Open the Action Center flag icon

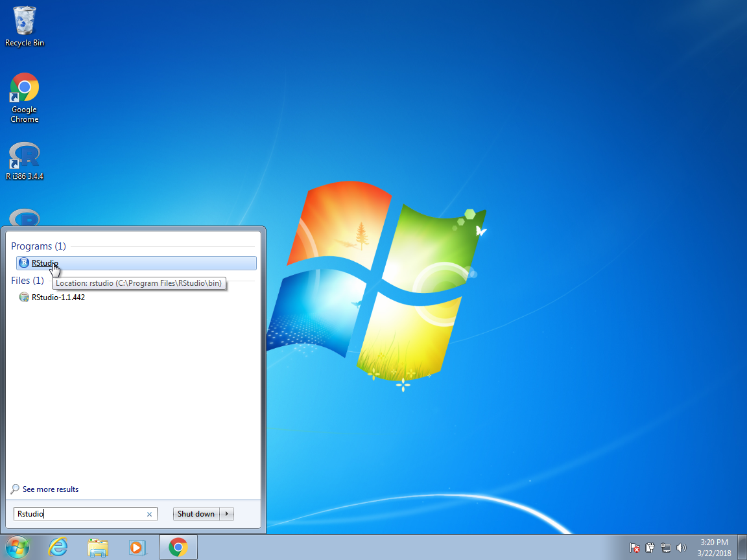point(635,548)
